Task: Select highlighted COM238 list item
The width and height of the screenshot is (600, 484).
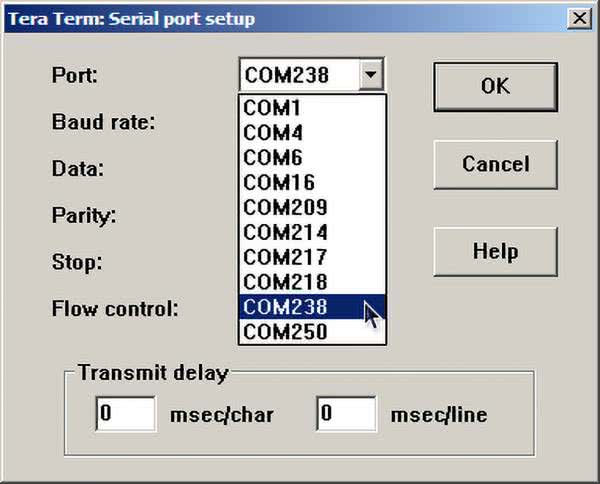Action: 300,307
